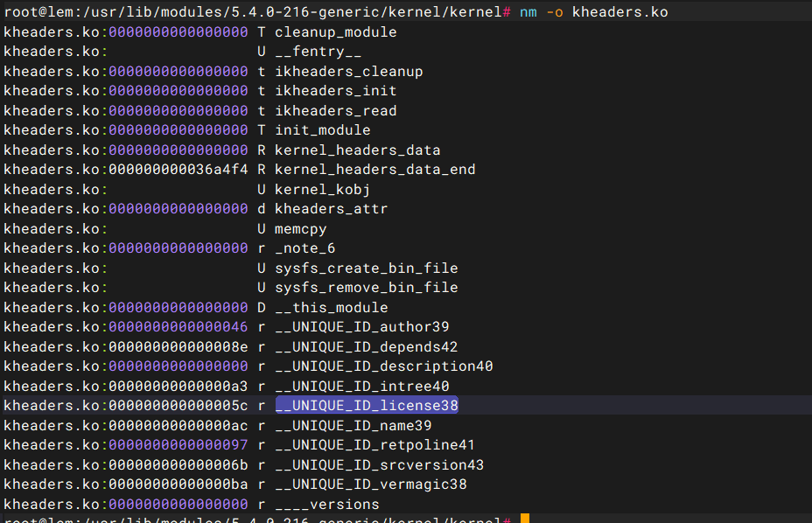Click the kernel_kobj symbol
The image size is (812, 523).
(323, 190)
